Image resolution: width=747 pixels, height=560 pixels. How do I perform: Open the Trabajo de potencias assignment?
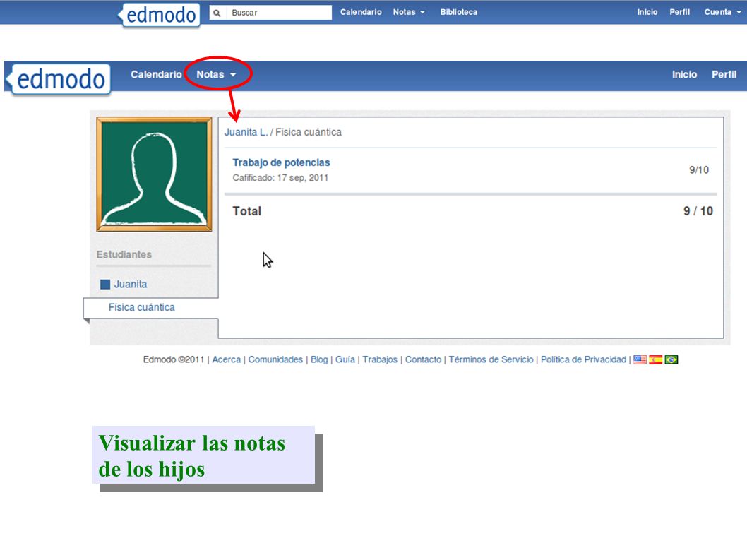point(281,162)
